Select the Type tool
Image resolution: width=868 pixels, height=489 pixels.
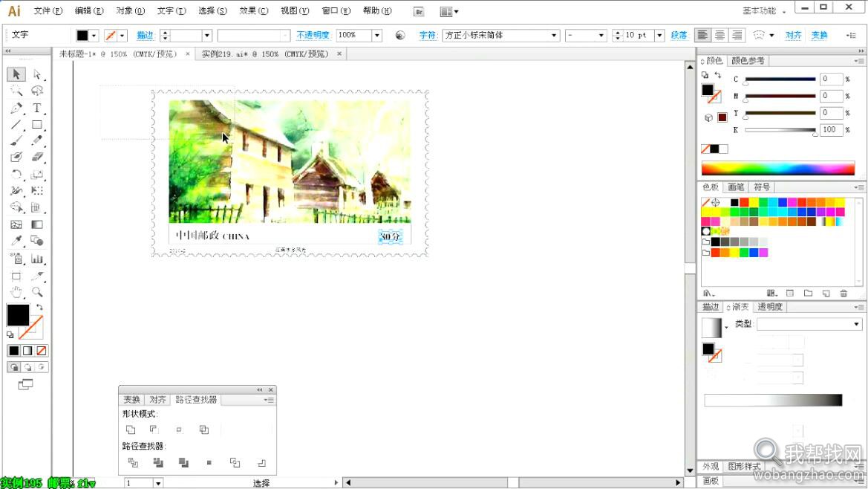coord(37,108)
